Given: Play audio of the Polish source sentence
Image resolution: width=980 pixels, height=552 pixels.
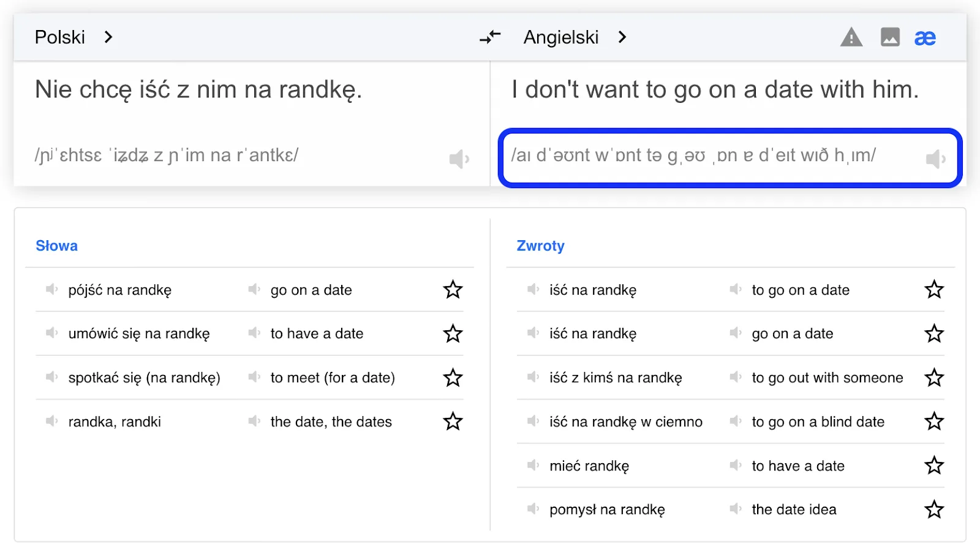Looking at the screenshot, I should click(x=459, y=159).
